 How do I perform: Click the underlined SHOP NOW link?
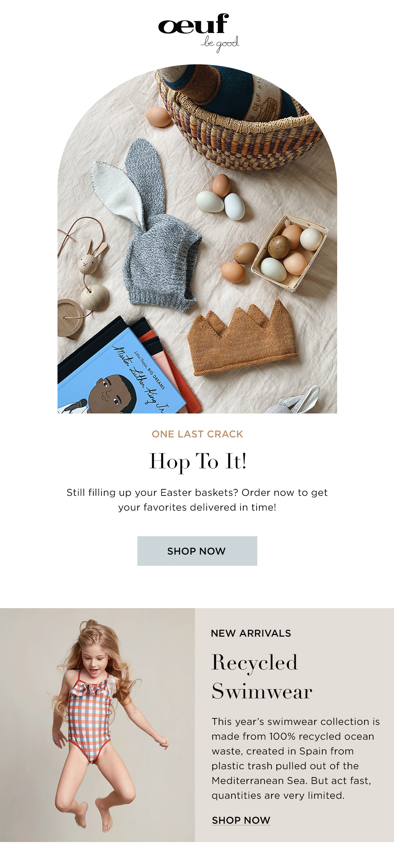(241, 820)
